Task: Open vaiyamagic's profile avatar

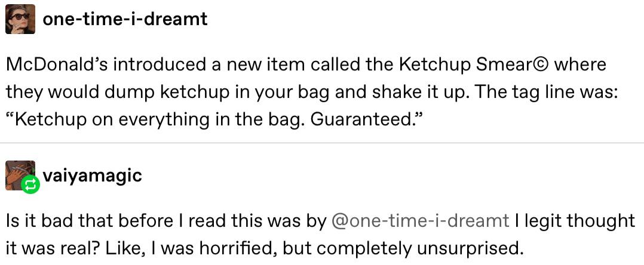Action: (x=20, y=175)
